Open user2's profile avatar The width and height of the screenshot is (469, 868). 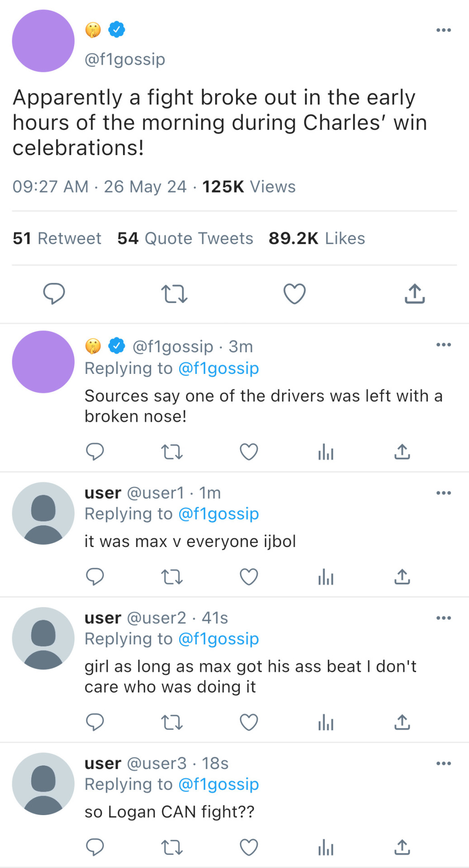click(x=43, y=638)
